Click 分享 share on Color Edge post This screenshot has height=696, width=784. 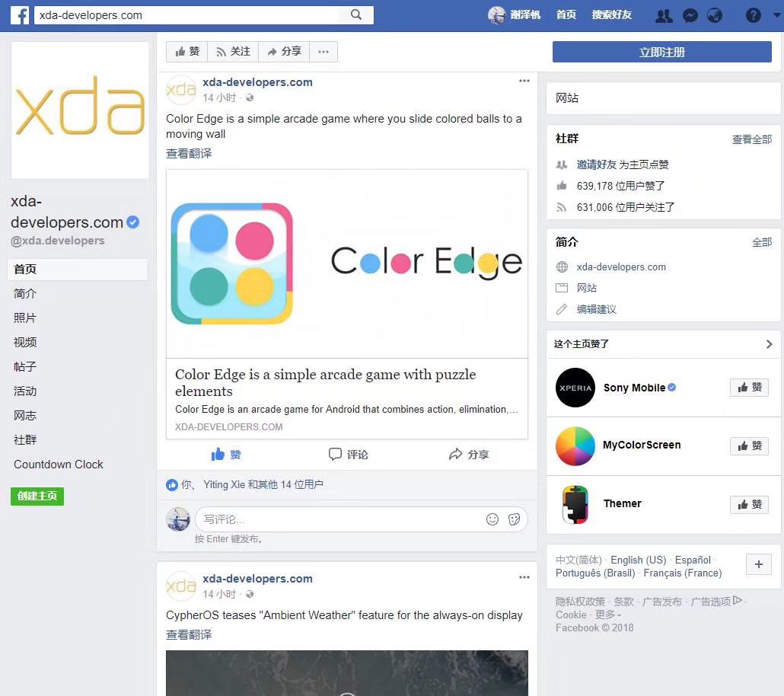[x=469, y=455]
